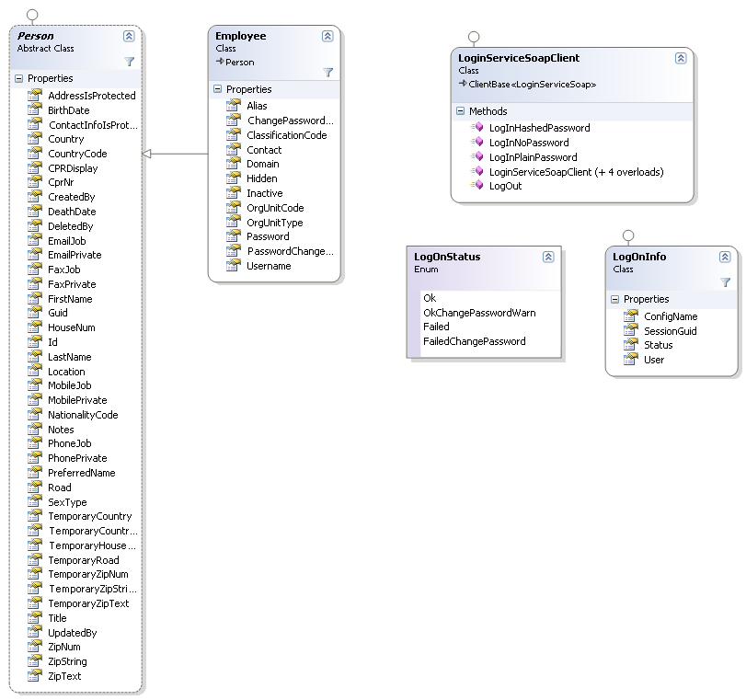Select the LogInPlainPassword method
746x700 pixels.
pos(533,157)
